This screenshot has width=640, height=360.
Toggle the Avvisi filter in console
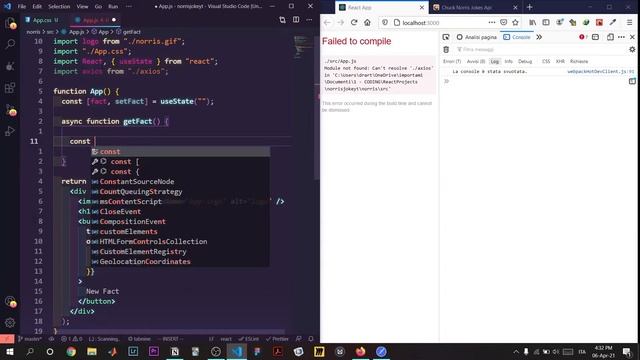pyautogui.click(x=476, y=61)
